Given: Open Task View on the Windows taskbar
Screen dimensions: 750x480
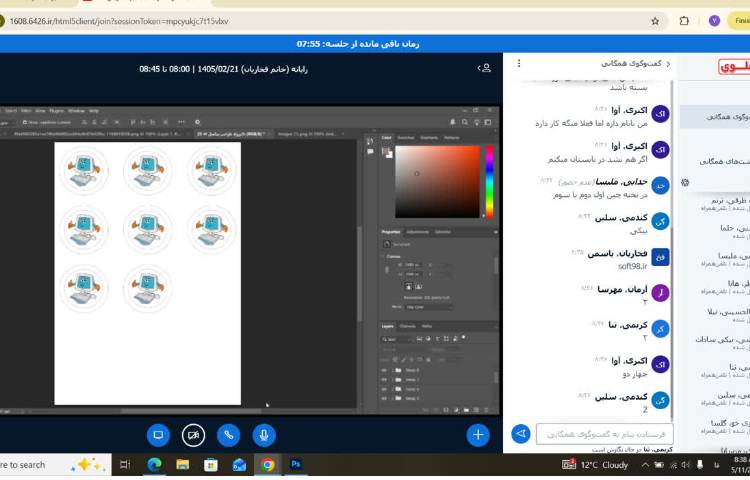Looking at the screenshot, I should pyautogui.click(x=125, y=464).
